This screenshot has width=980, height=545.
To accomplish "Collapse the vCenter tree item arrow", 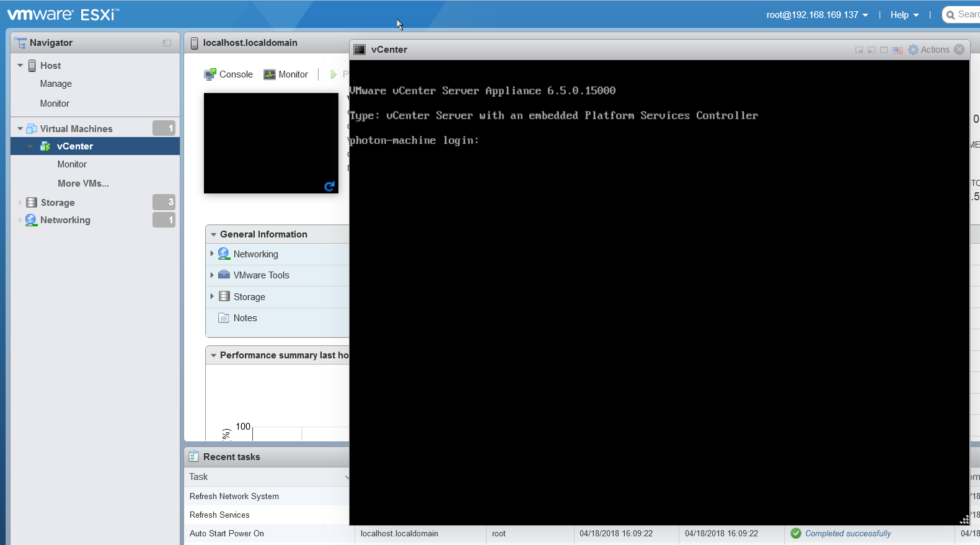I will [30, 146].
